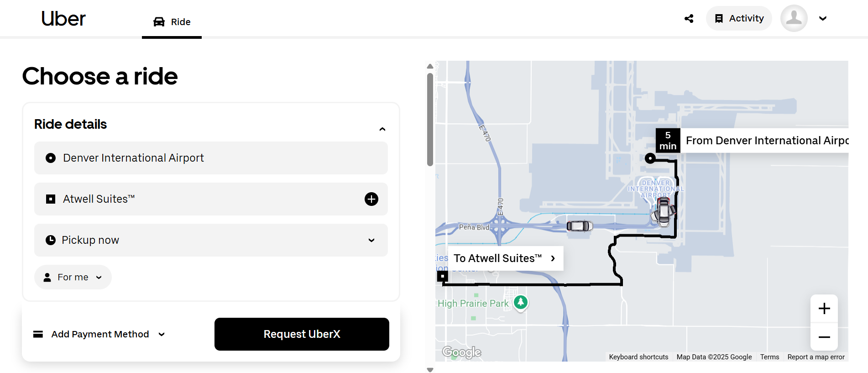The width and height of the screenshot is (868, 373).
Task: Expand the Add Payment Method dropdown
Action: [x=99, y=334]
